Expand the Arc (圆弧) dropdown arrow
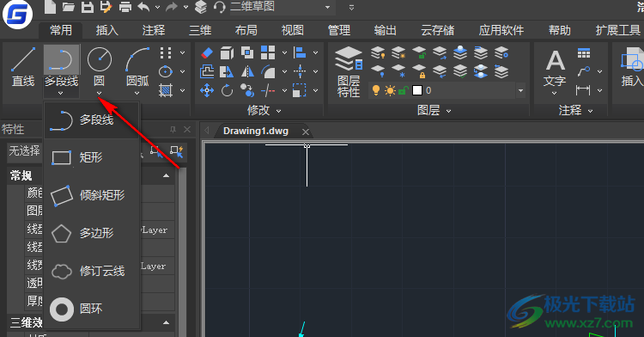 137,94
